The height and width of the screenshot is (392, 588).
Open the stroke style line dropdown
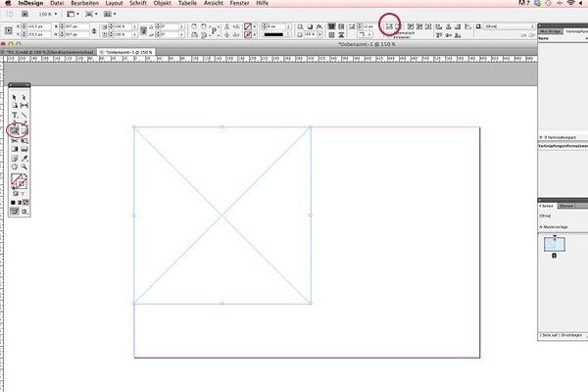pos(276,35)
